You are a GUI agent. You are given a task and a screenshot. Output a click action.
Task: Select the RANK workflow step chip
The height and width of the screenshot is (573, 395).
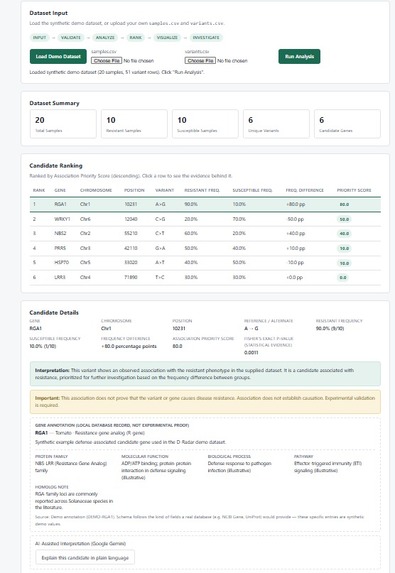pos(136,38)
